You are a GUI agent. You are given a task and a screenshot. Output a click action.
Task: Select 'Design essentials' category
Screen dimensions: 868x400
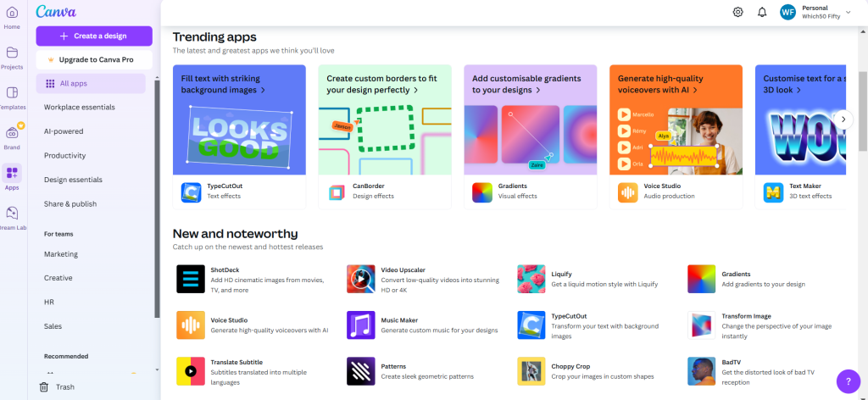(73, 180)
